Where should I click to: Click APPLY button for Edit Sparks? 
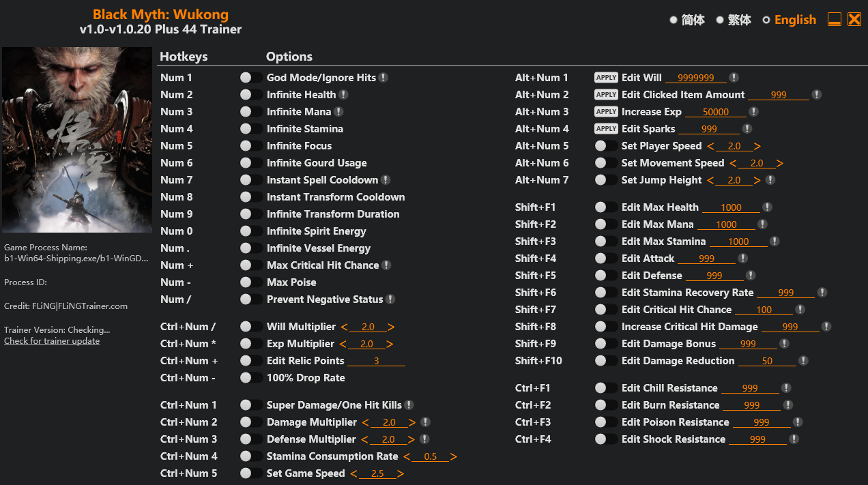tap(606, 129)
